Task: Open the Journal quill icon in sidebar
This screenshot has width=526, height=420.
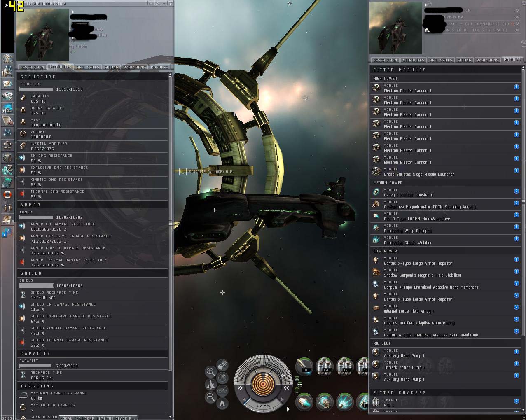Action: point(7,120)
